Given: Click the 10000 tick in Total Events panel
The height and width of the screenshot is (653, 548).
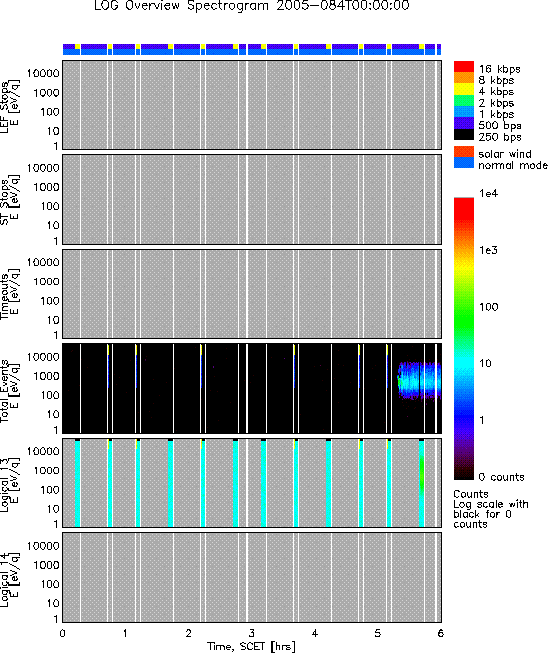Looking at the screenshot, I should pyautogui.click(x=43, y=357).
